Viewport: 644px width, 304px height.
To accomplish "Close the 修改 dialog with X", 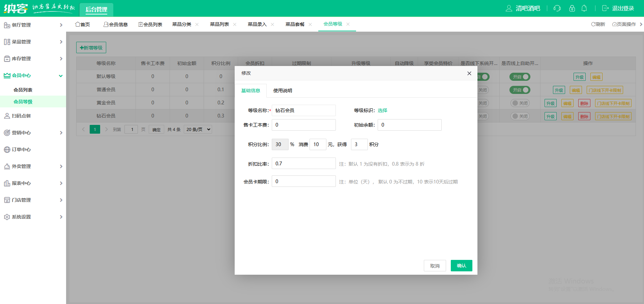I will click(x=469, y=73).
